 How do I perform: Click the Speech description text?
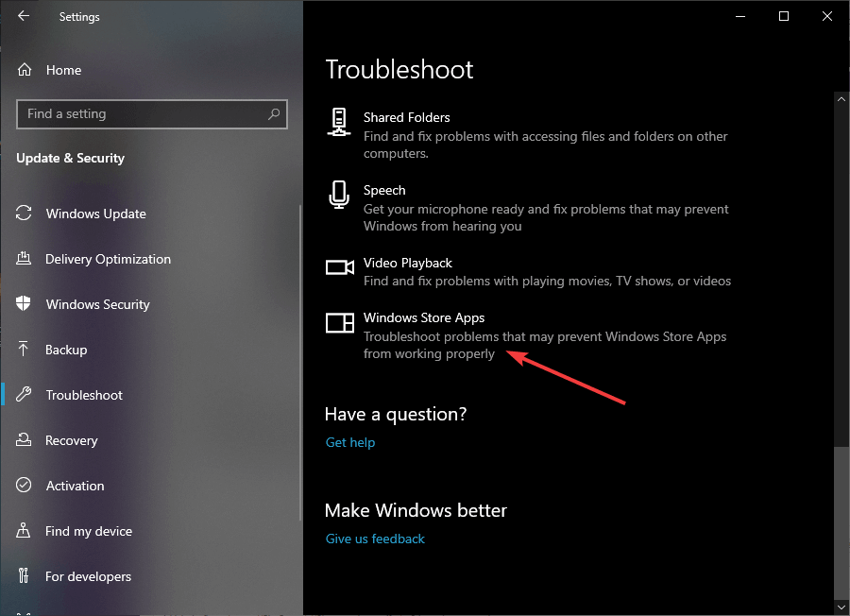pos(546,217)
